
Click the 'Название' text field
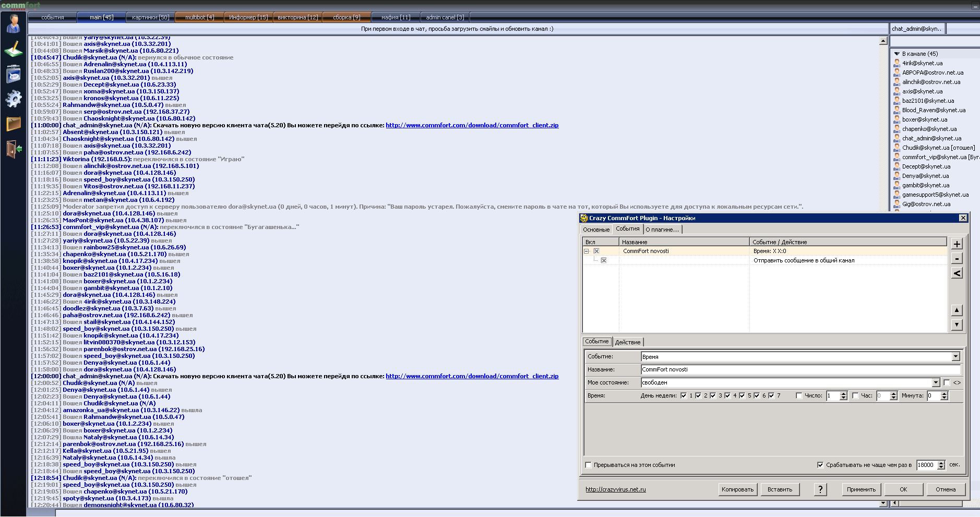(x=800, y=369)
